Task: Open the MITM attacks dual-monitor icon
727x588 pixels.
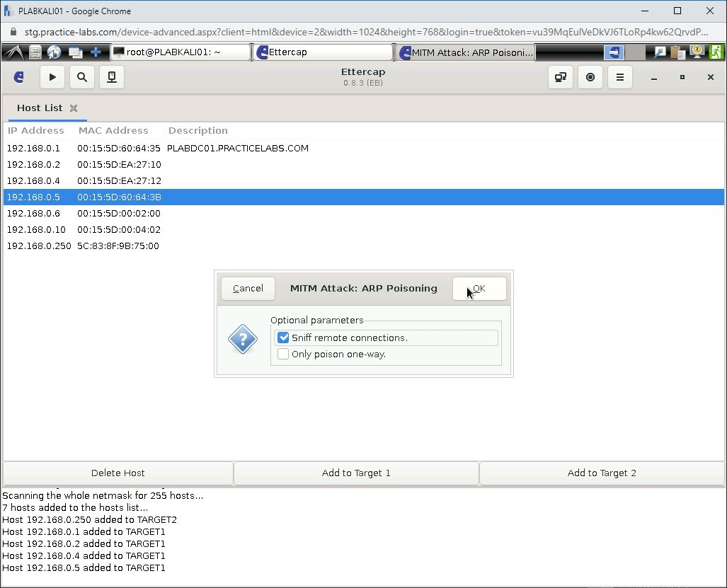Action: (x=560, y=77)
